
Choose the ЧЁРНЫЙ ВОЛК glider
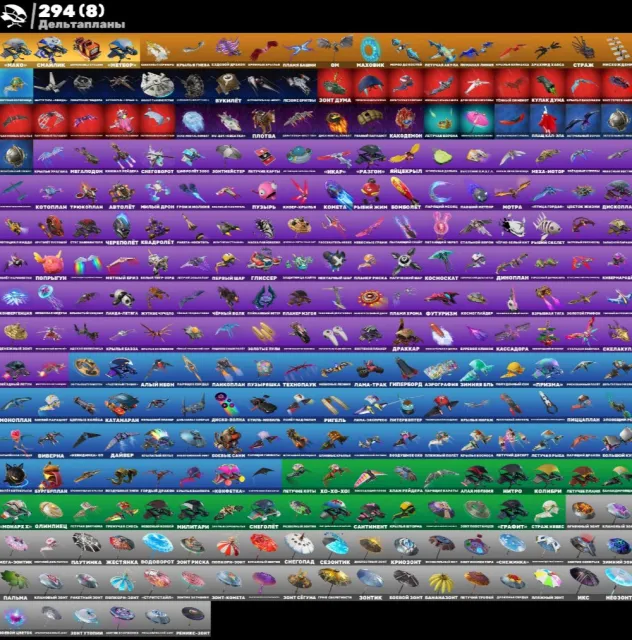228,299
